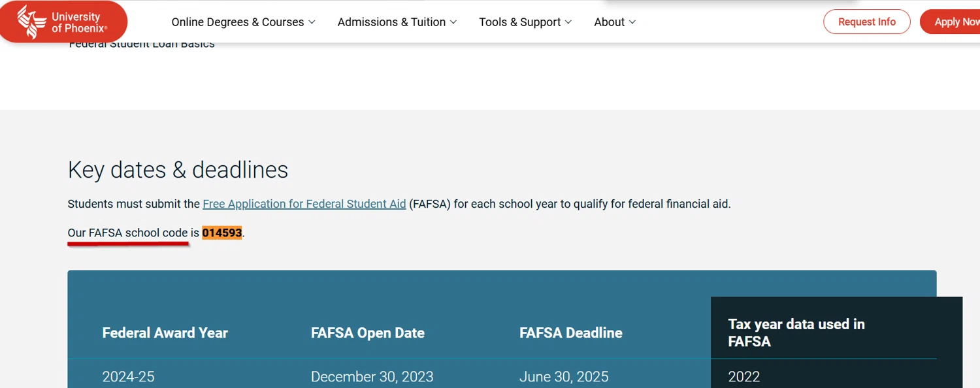Expand chevron next to Online Degrees & Courses
The height and width of the screenshot is (388, 980).
[x=312, y=22]
